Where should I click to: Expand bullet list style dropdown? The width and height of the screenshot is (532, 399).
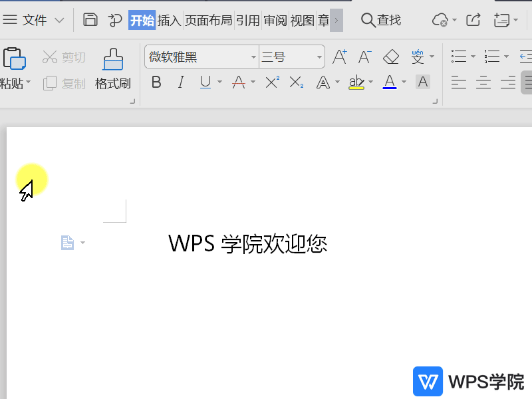pyautogui.click(x=473, y=57)
